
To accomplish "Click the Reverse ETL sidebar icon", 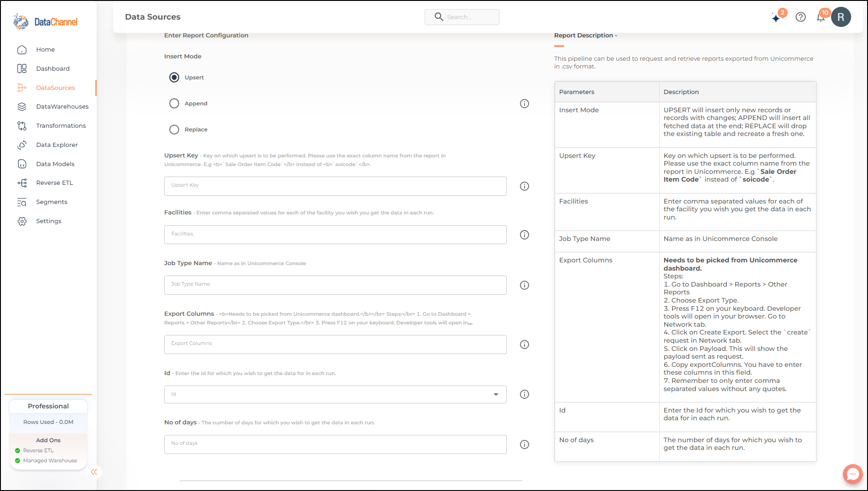I will click(x=22, y=183).
